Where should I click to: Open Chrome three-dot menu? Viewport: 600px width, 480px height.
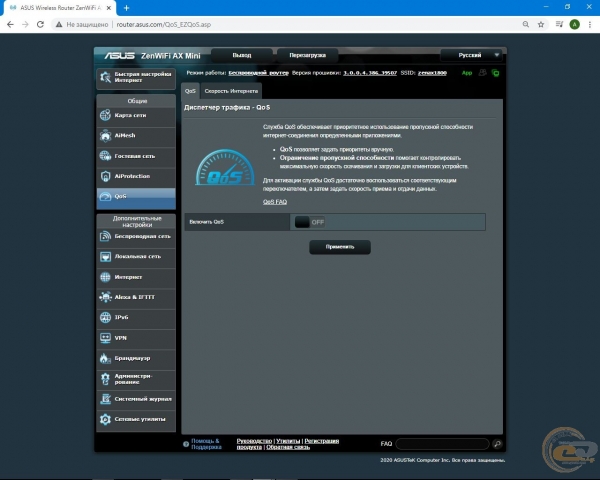(590, 24)
